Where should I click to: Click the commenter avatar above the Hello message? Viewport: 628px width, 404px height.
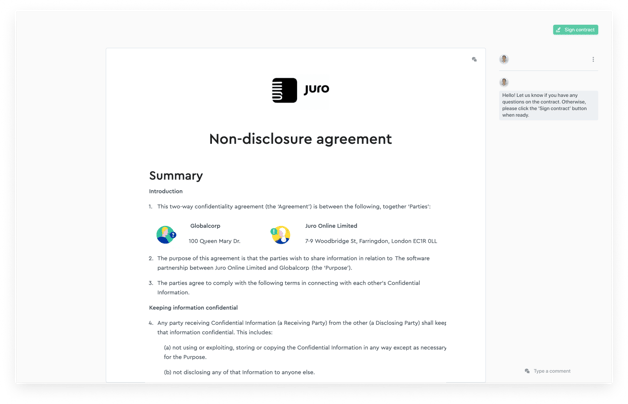(x=504, y=82)
